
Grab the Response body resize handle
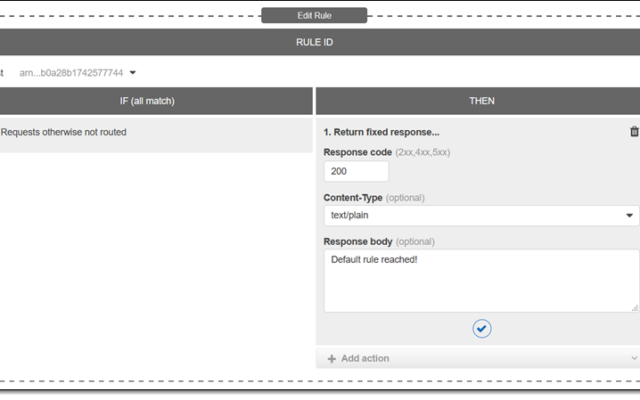pyautogui.click(x=635, y=308)
